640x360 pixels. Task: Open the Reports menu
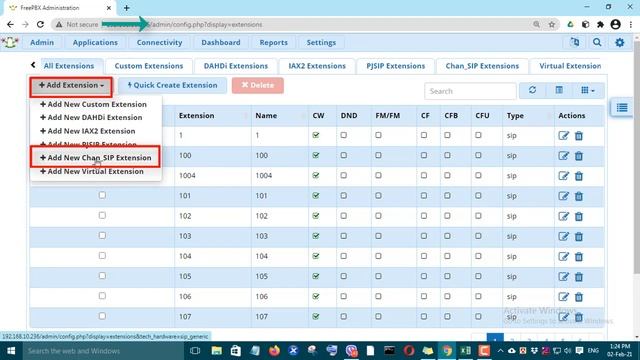click(x=273, y=42)
